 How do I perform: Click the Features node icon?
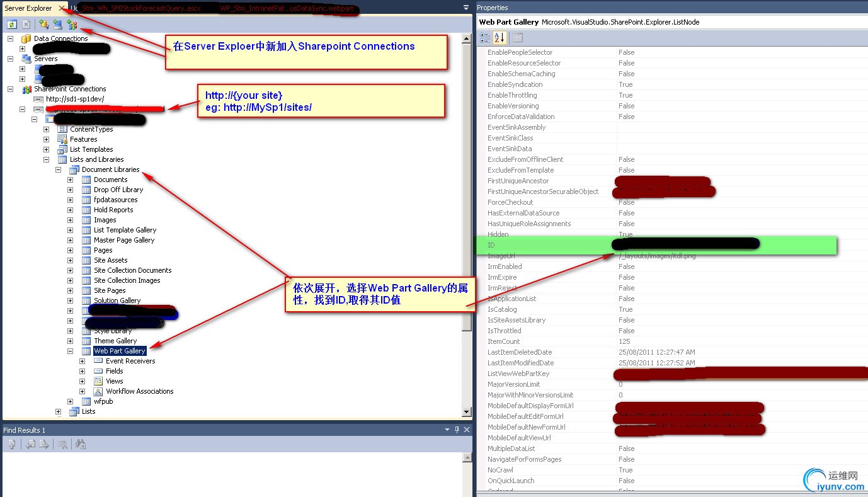tap(62, 139)
